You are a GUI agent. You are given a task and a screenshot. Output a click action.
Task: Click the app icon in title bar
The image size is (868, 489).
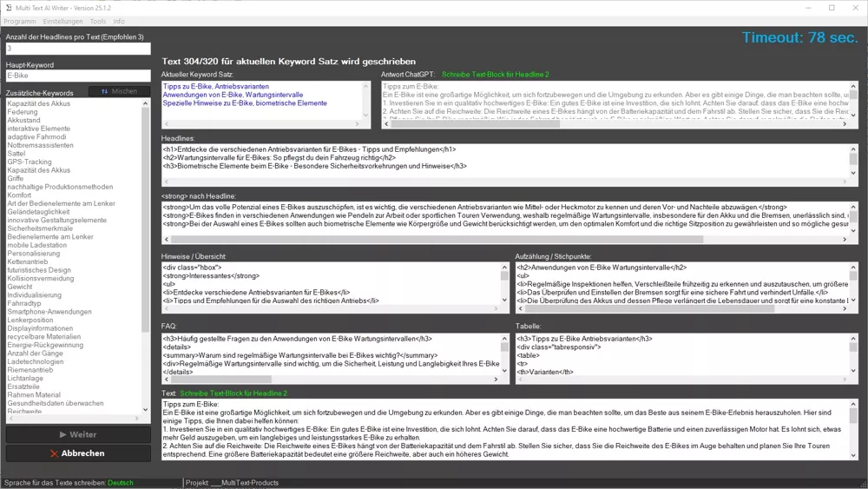9,8
